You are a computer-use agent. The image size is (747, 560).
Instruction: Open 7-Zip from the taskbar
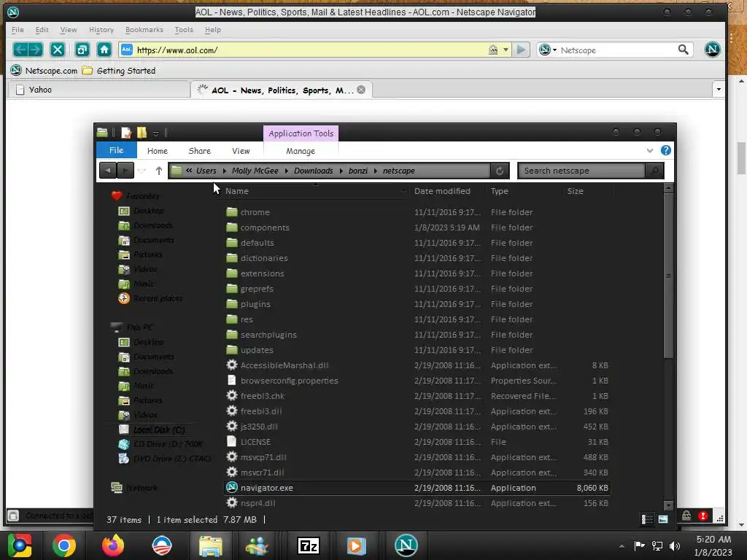pyautogui.click(x=308, y=545)
